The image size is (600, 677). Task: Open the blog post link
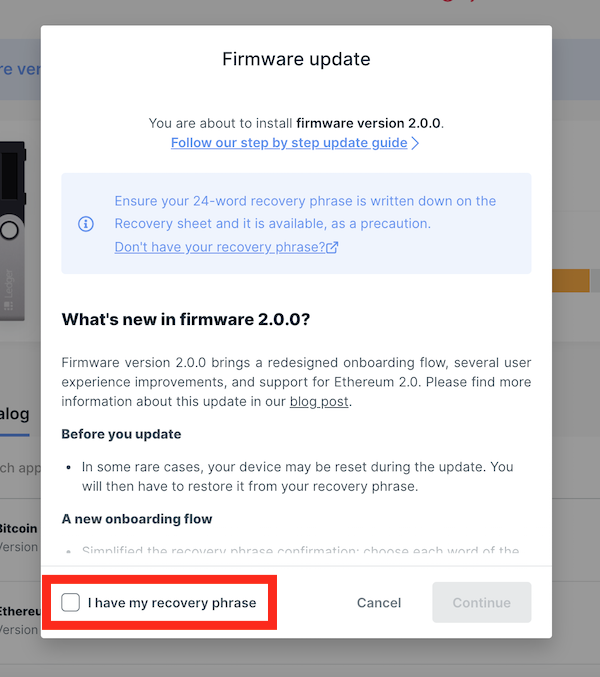[x=319, y=402]
